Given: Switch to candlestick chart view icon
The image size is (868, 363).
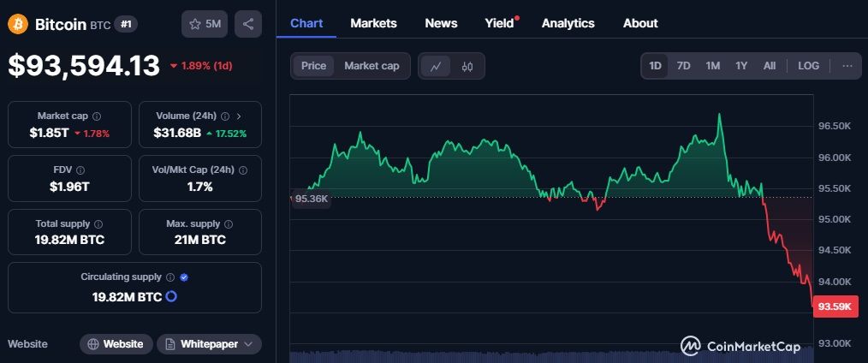Looking at the screenshot, I should tap(467, 67).
